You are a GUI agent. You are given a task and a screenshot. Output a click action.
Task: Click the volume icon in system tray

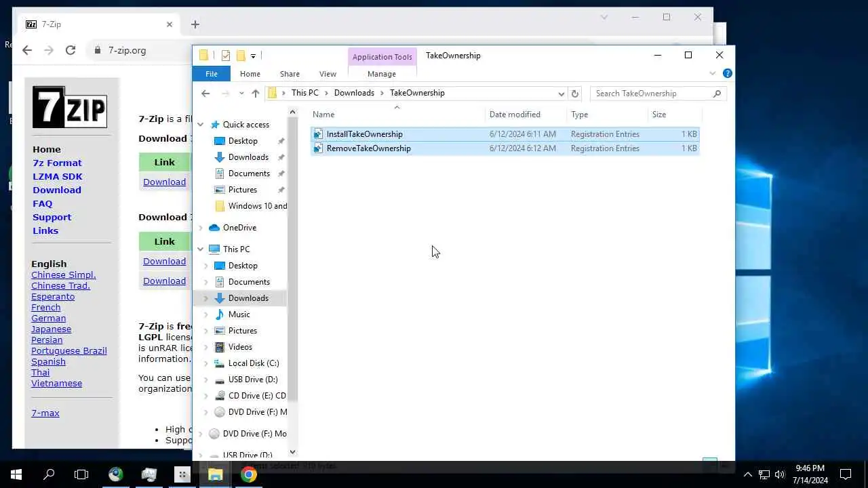click(780, 474)
